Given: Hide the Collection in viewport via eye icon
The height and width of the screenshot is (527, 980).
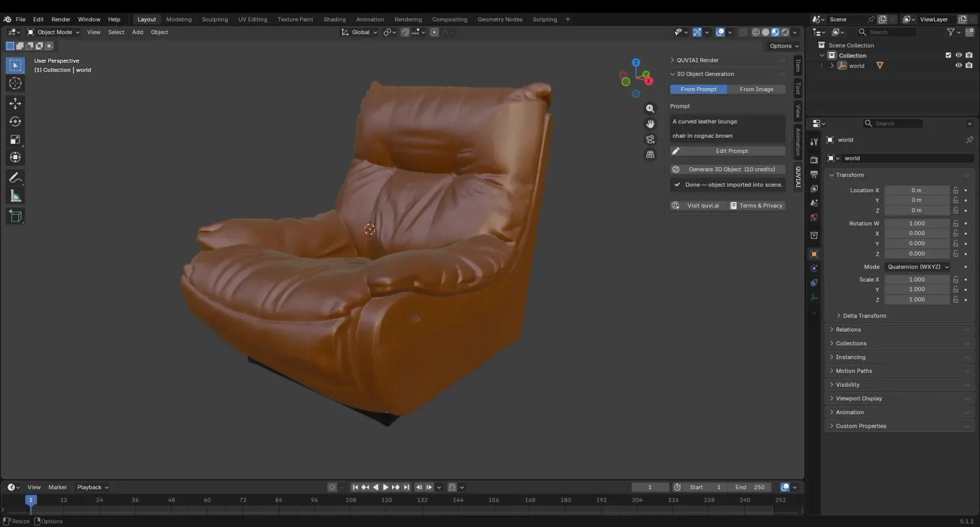Looking at the screenshot, I should [959, 55].
